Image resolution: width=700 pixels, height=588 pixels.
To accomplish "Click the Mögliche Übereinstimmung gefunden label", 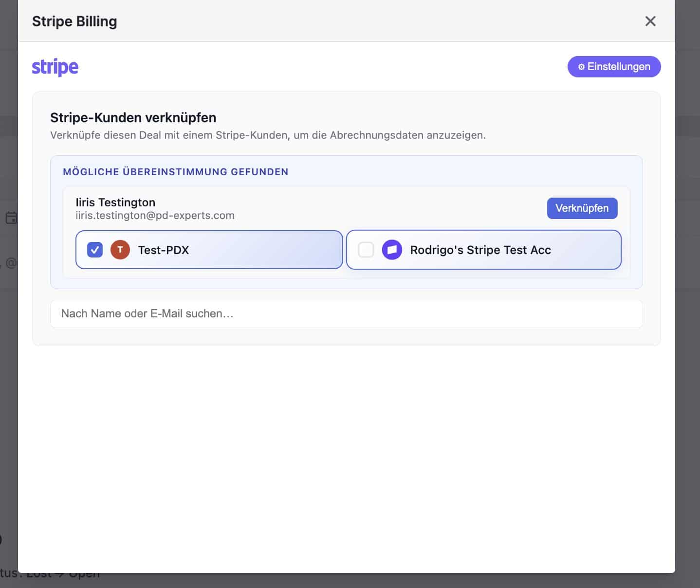I will click(176, 172).
